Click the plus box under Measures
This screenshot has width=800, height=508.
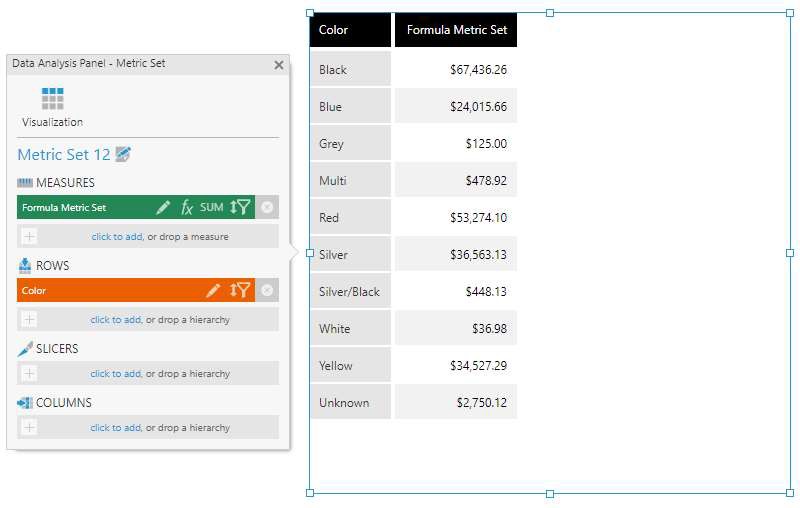pyautogui.click(x=29, y=237)
